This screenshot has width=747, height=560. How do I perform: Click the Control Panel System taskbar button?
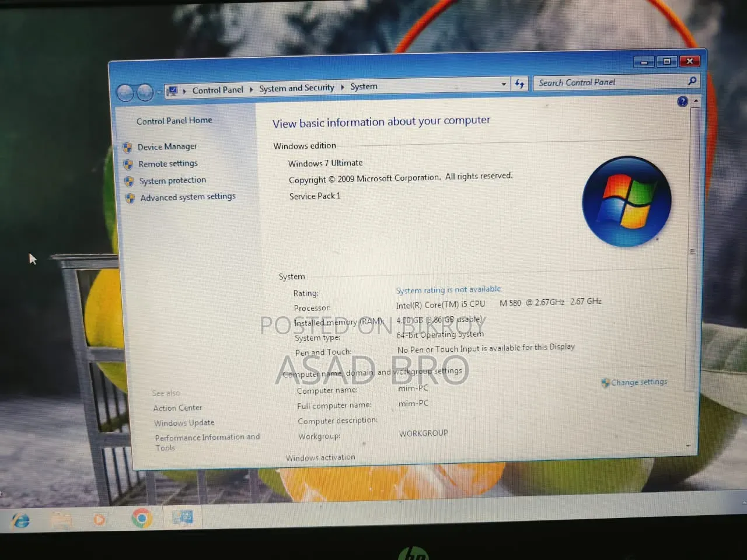(x=183, y=516)
